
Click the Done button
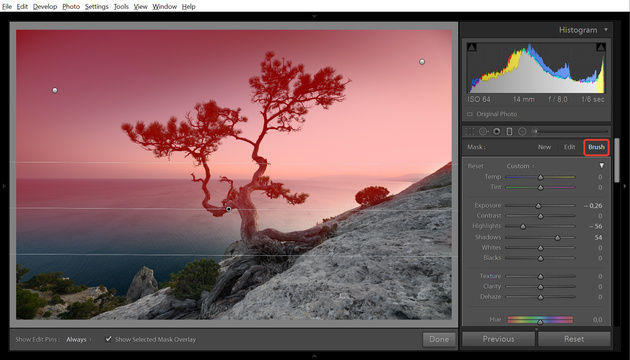(x=439, y=340)
